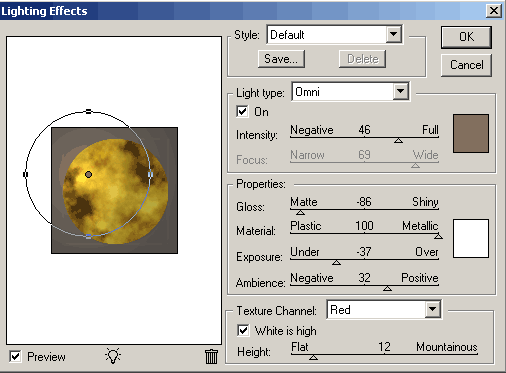Click the Save... style button

(281, 59)
